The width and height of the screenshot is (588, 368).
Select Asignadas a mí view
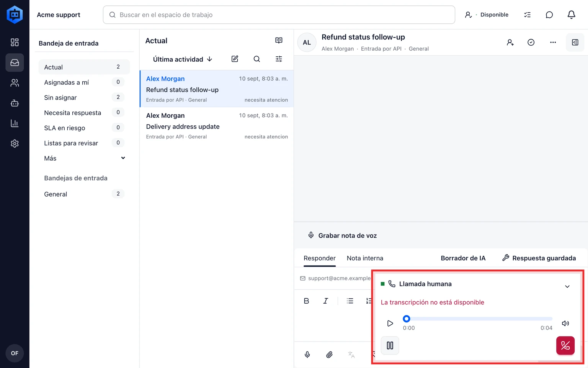tap(84, 82)
